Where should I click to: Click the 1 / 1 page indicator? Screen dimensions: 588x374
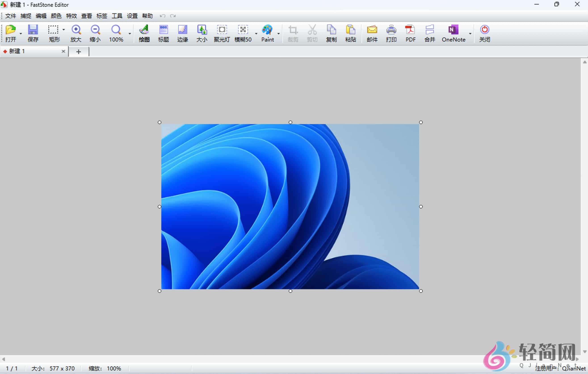pos(12,368)
